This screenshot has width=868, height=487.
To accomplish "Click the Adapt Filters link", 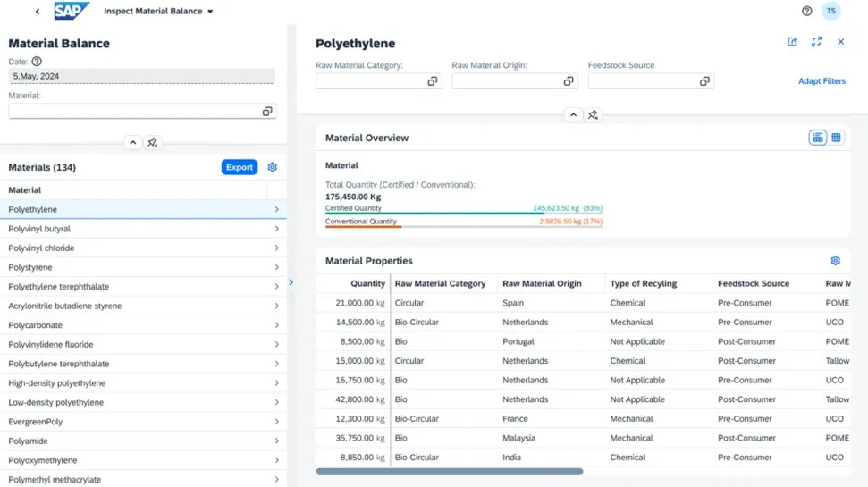I will tap(822, 81).
